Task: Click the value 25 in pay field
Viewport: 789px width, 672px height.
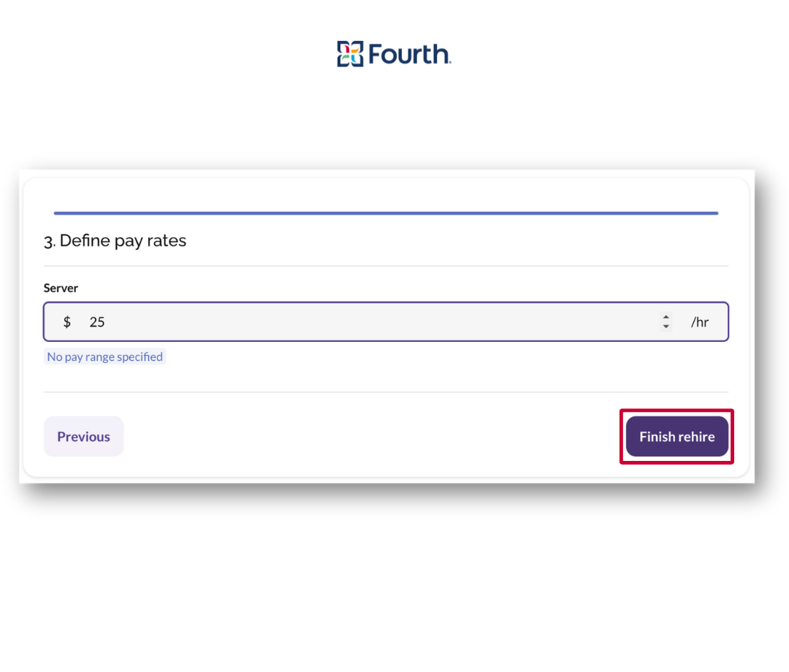Action: coord(97,322)
